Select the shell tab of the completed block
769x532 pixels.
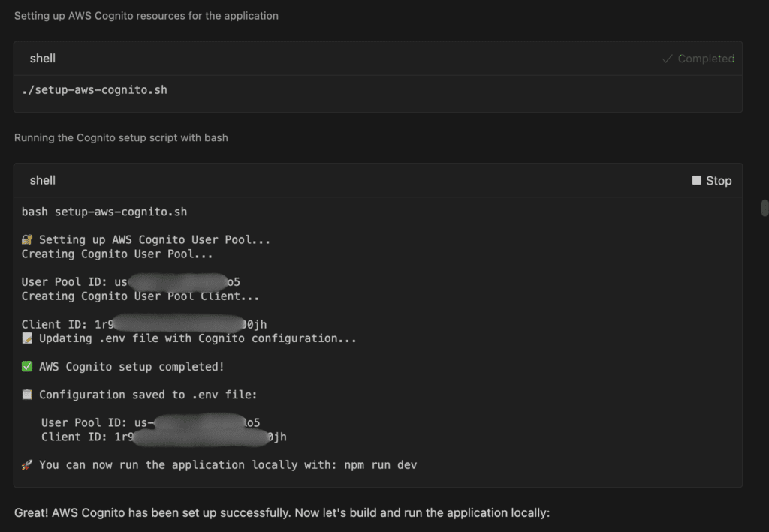pos(43,58)
